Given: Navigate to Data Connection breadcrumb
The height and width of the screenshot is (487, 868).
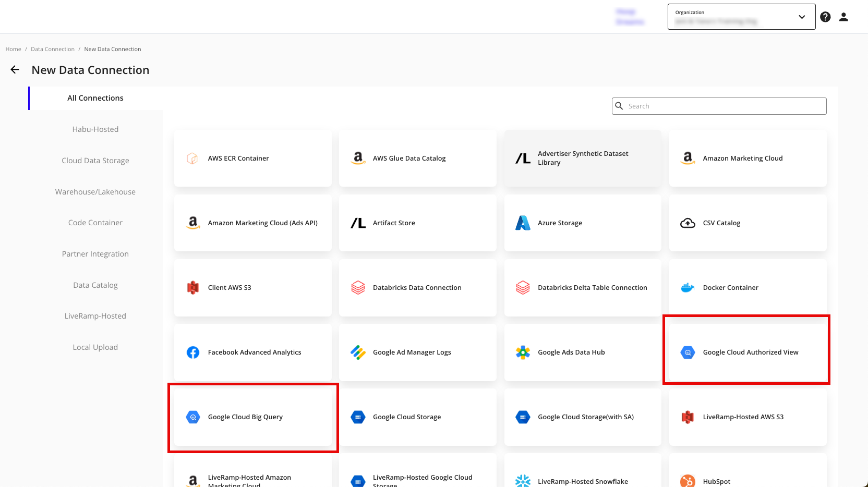Looking at the screenshot, I should point(53,49).
